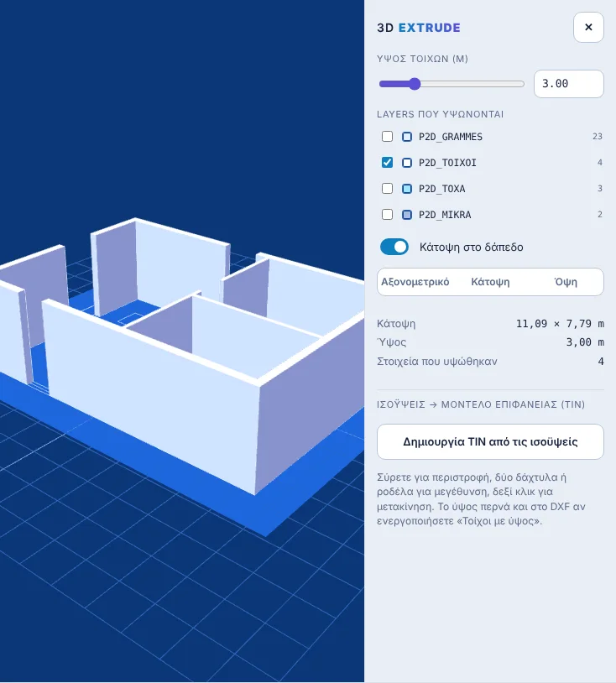
Task: Click the 'Στοιχεία που υψώθηκαν' row label
Action: [436, 362]
